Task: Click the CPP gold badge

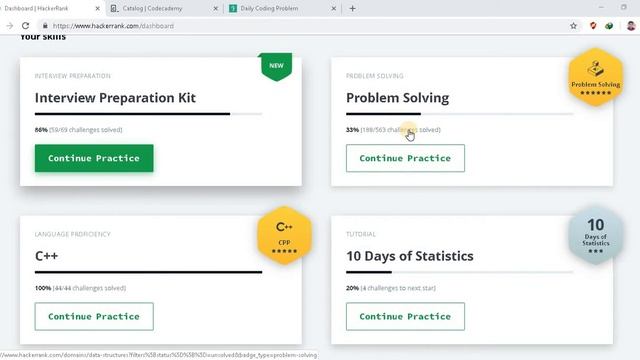Action: 284,236
